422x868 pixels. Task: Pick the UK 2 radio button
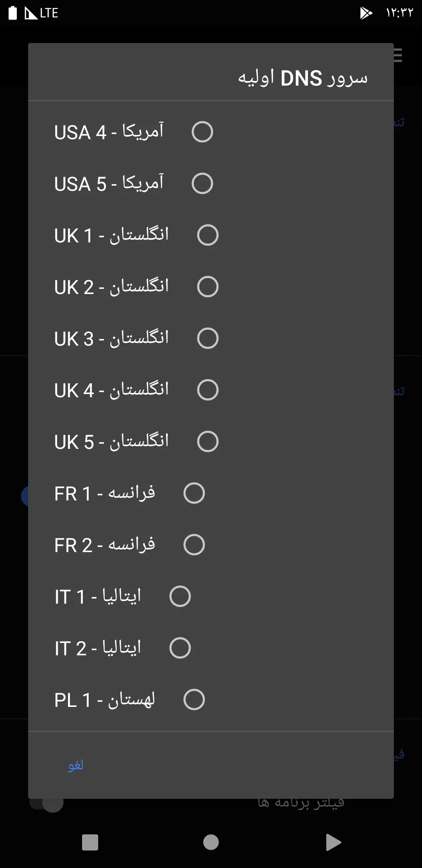(207, 287)
